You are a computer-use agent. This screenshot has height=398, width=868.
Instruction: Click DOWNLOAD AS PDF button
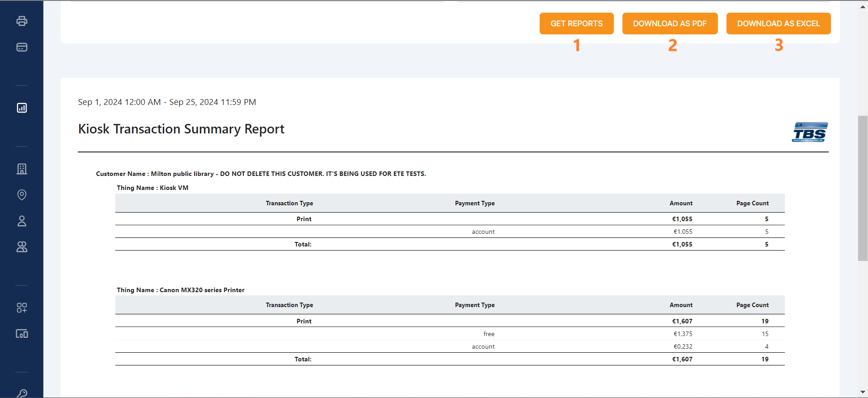pos(669,24)
